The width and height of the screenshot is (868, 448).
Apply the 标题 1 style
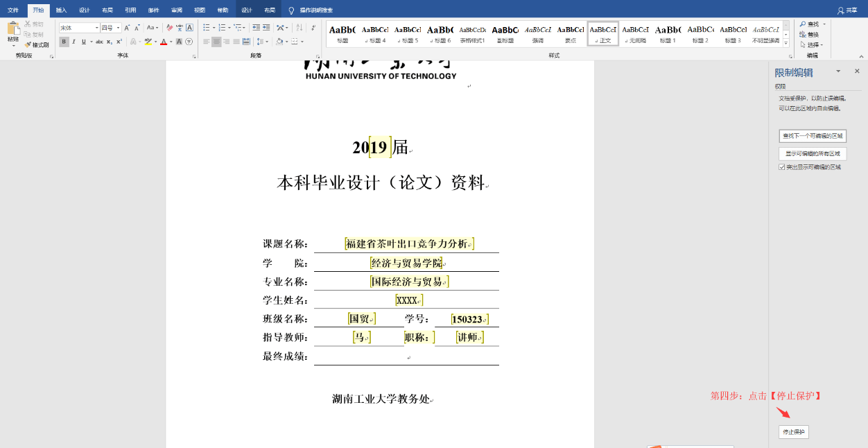click(667, 33)
